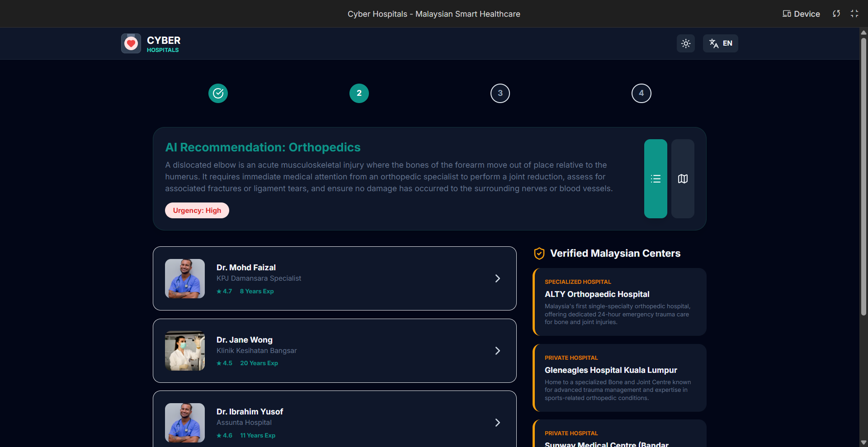Screen dimensions: 868x447
Task: Open the EN language selector
Action: (x=720, y=43)
